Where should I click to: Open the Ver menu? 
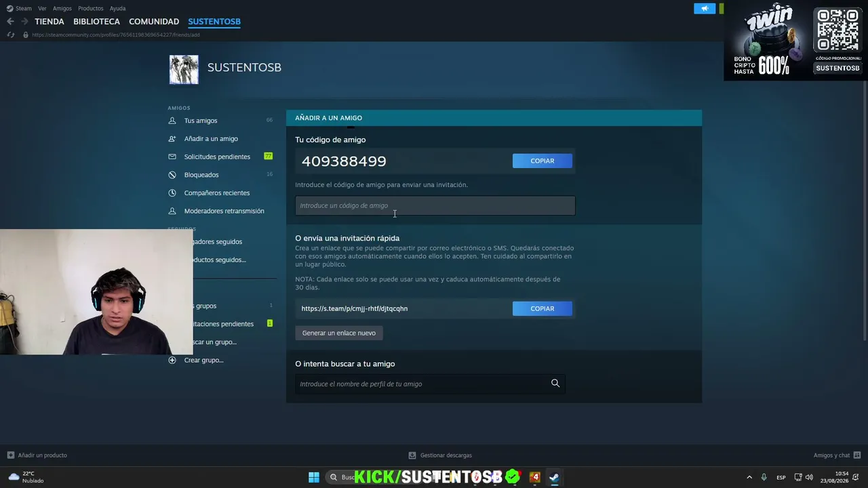[x=42, y=8]
